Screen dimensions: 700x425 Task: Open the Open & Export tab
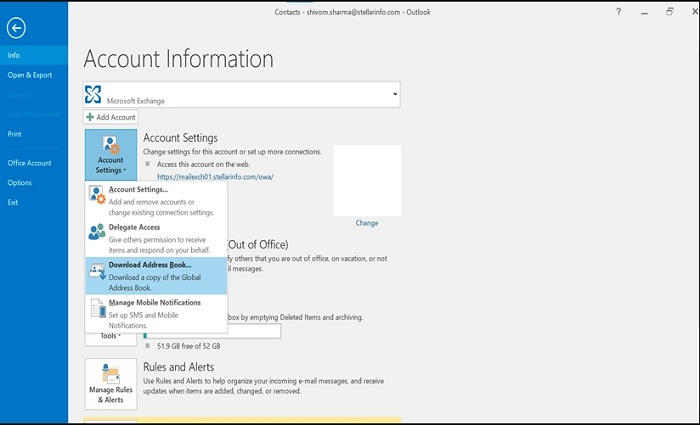click(x=30, y=75)
